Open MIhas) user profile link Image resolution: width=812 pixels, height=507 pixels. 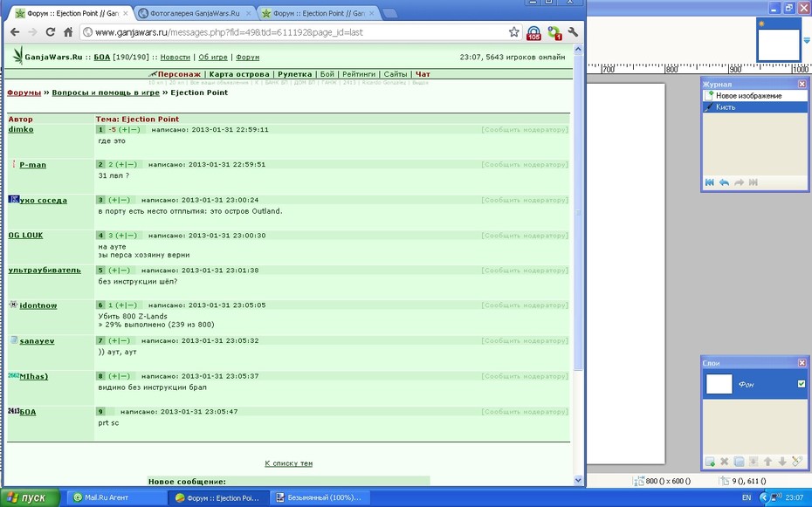click(34, 376)
